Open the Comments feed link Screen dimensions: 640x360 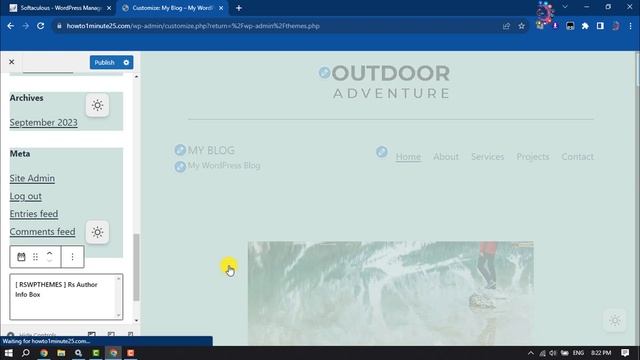coord(42,232)
